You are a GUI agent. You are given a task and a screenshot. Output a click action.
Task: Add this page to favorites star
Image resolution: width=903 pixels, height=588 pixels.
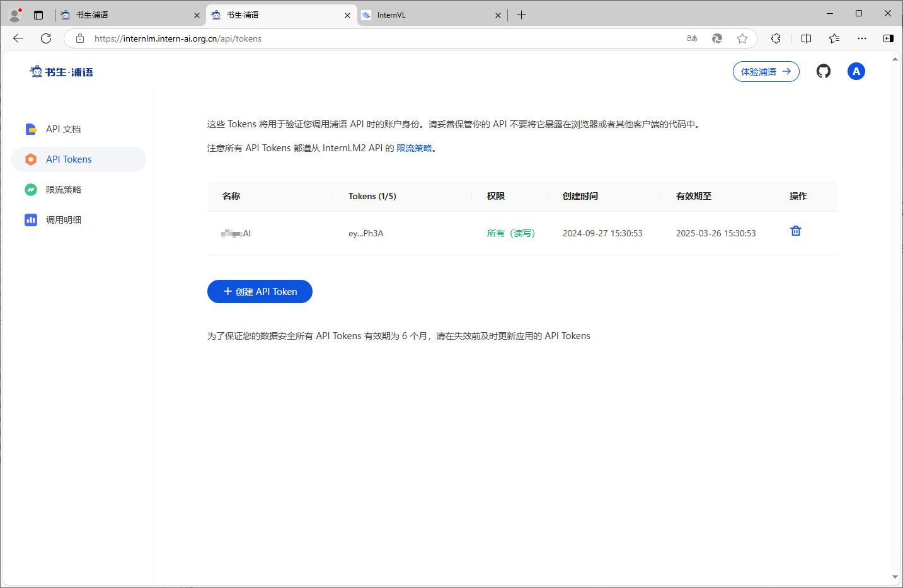coord(742,38)
